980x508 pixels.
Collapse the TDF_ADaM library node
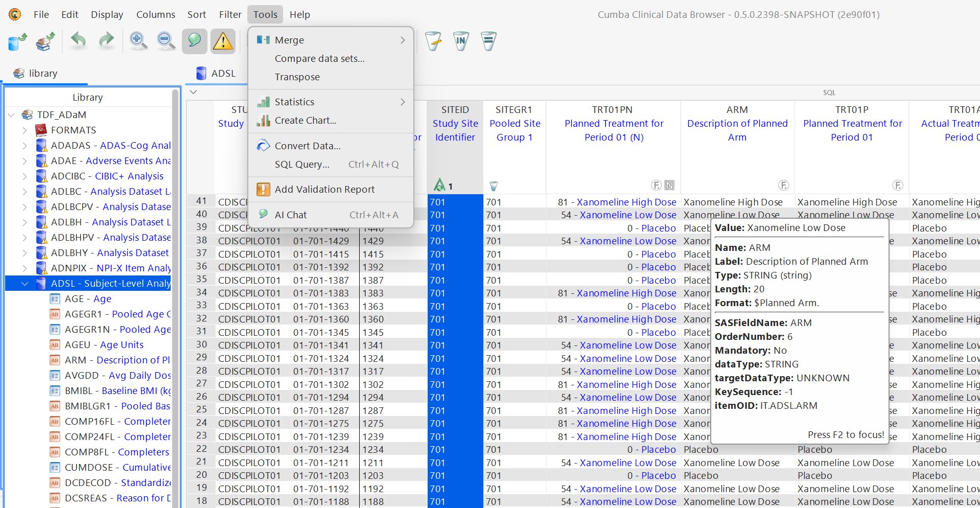[11, 115]
